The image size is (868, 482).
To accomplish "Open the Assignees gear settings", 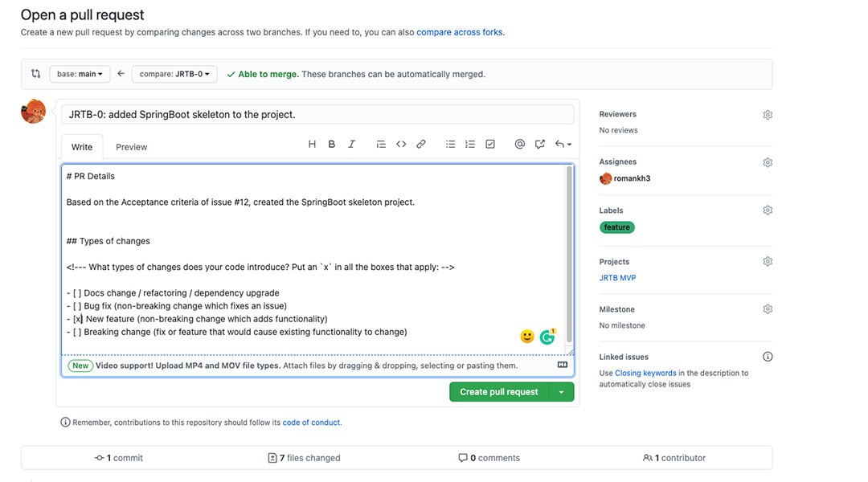I will (768, 162).
